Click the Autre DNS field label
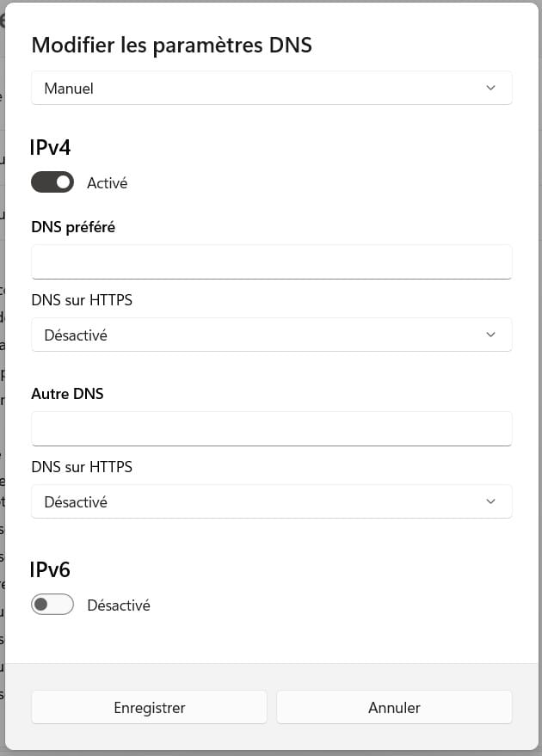 click(x=67, y=394)
